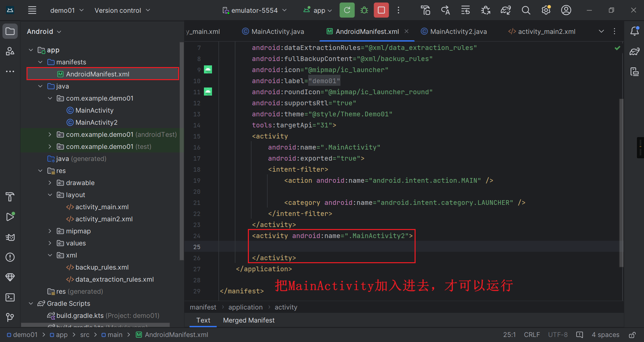Open the reader mode status bar icon

580,335
